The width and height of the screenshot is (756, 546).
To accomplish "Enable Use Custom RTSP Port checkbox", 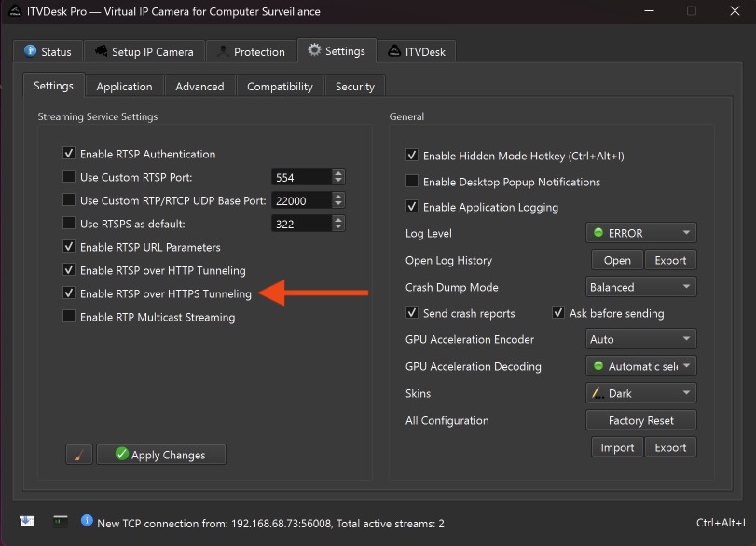I will 69,176.
